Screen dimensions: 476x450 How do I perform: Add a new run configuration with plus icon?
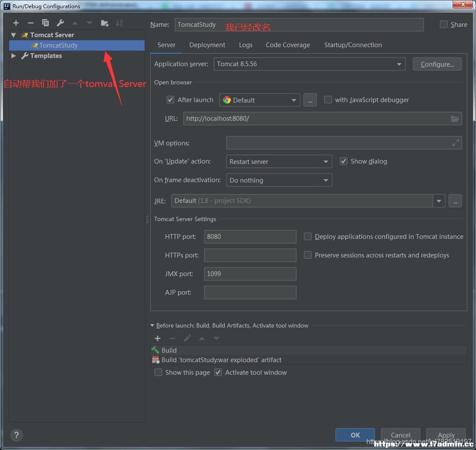point(16,23)
